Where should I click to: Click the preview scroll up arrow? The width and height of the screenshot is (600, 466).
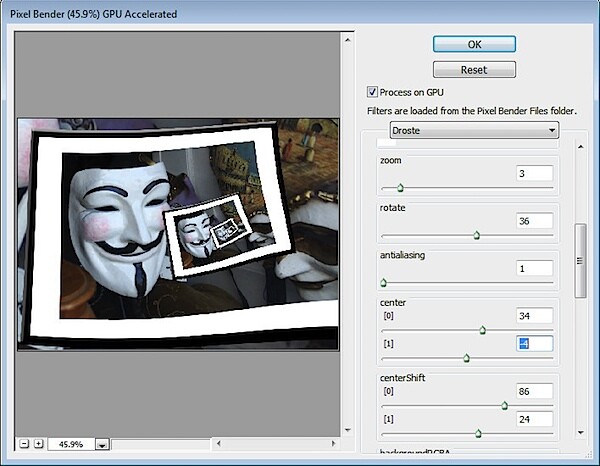point(347,40)
